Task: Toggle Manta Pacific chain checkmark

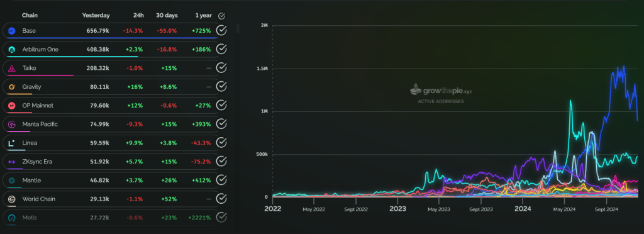Action: coord(221,124)
